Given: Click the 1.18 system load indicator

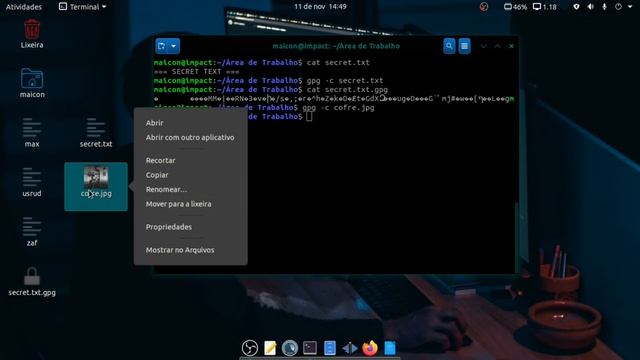Looking at the screenshot, I should [545, 7].
